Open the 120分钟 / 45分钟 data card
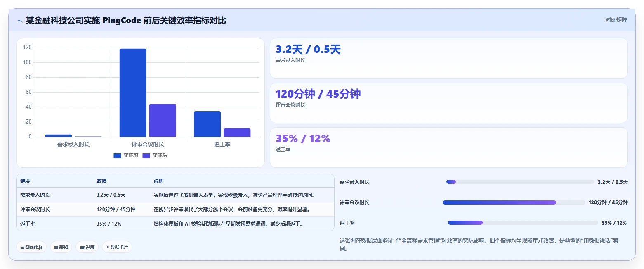 tap(448, 103)
